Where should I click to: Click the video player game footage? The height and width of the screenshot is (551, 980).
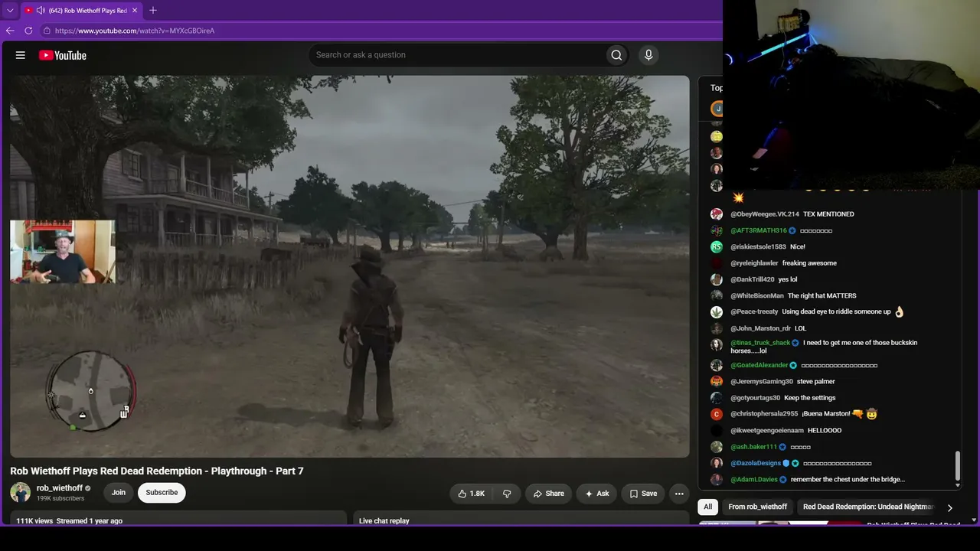click(349, 266)
